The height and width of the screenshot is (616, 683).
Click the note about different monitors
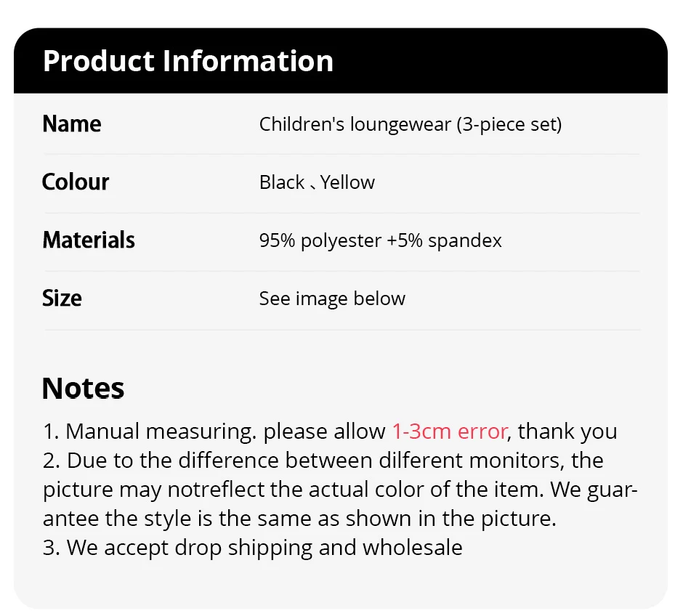coord(323,461)
